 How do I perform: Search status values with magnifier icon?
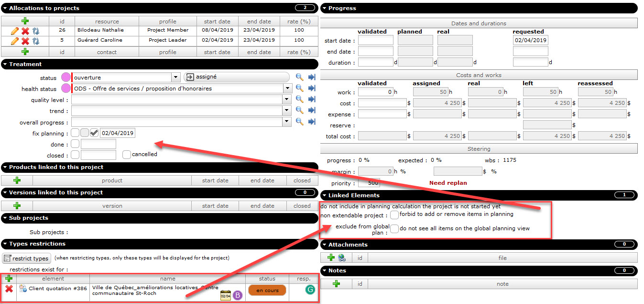[300, 77]
